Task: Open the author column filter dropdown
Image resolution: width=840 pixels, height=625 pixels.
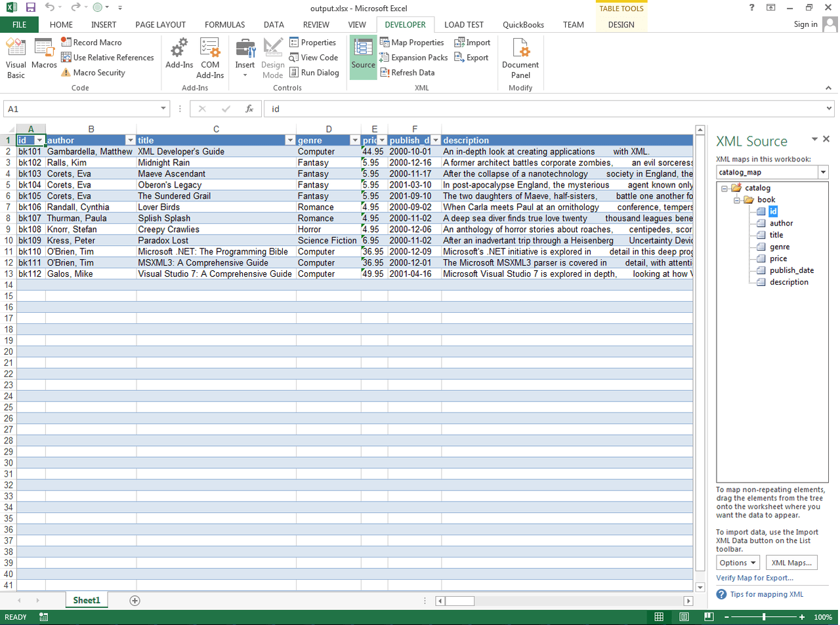Action: [x=130, y=140]
